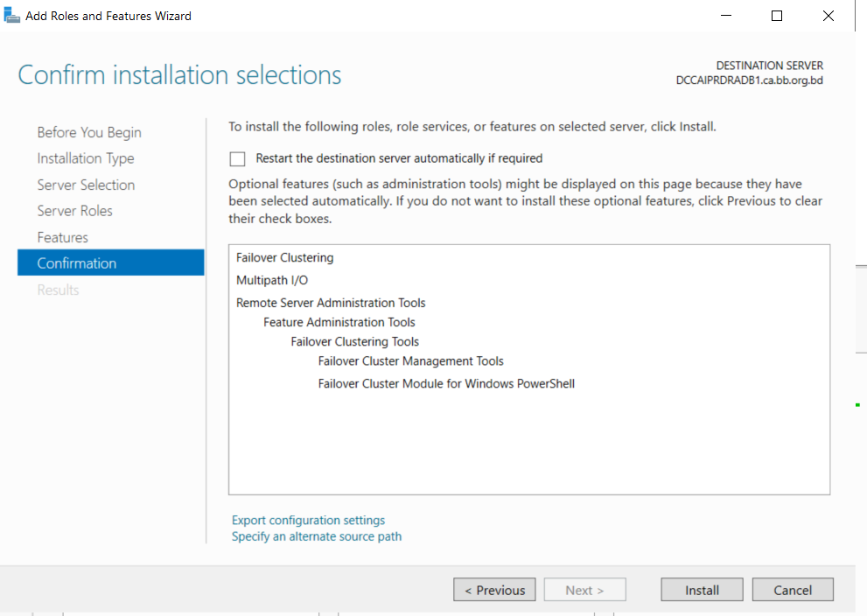Click Remote Server Administration Tools entry
This screenshot has width=867, height=616.
[331, 303]
